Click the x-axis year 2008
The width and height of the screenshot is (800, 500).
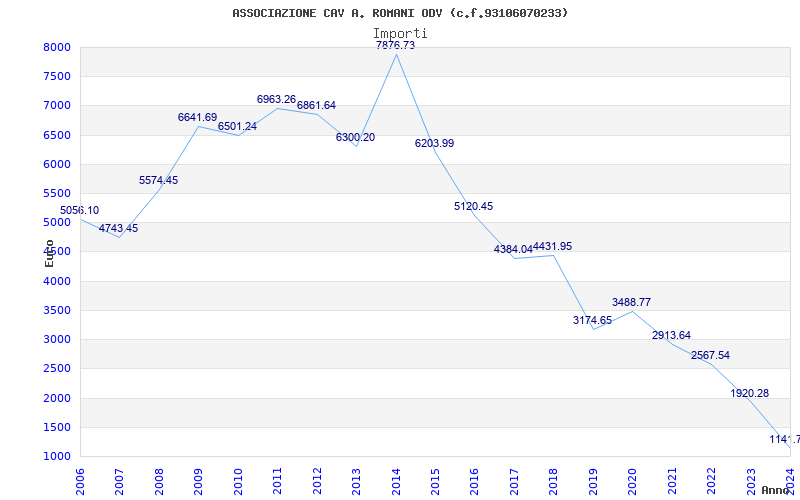coord(159,482)
